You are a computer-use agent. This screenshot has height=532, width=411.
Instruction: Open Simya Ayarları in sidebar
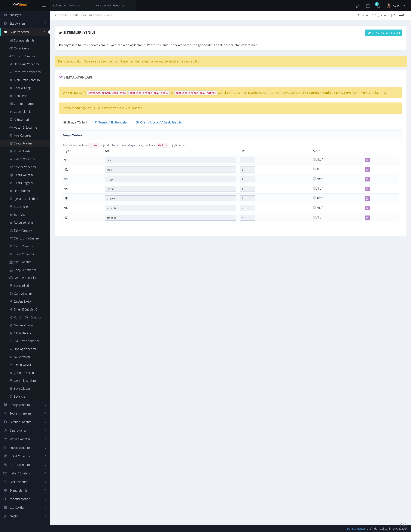(25, 143)
